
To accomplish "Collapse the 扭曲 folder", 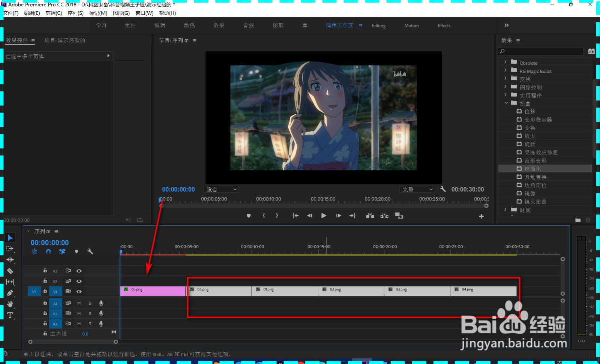I will click(x=506, y=103).
